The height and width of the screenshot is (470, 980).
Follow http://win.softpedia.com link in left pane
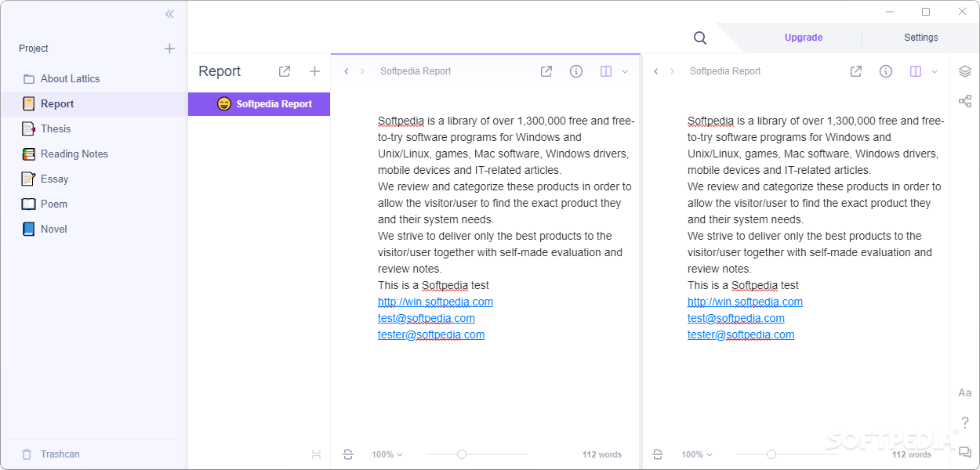[x=435, y=302]
